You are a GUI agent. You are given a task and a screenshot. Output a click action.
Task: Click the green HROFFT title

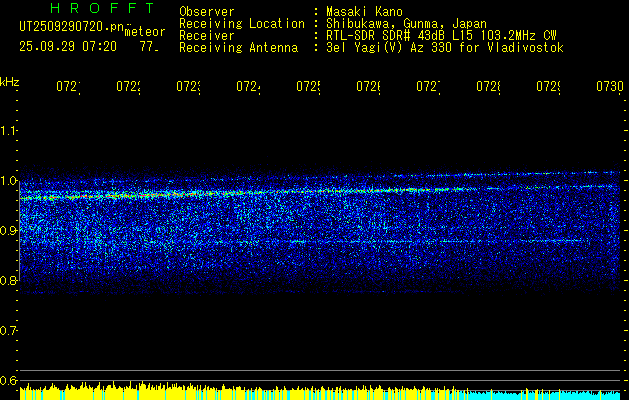click(102, 8)
